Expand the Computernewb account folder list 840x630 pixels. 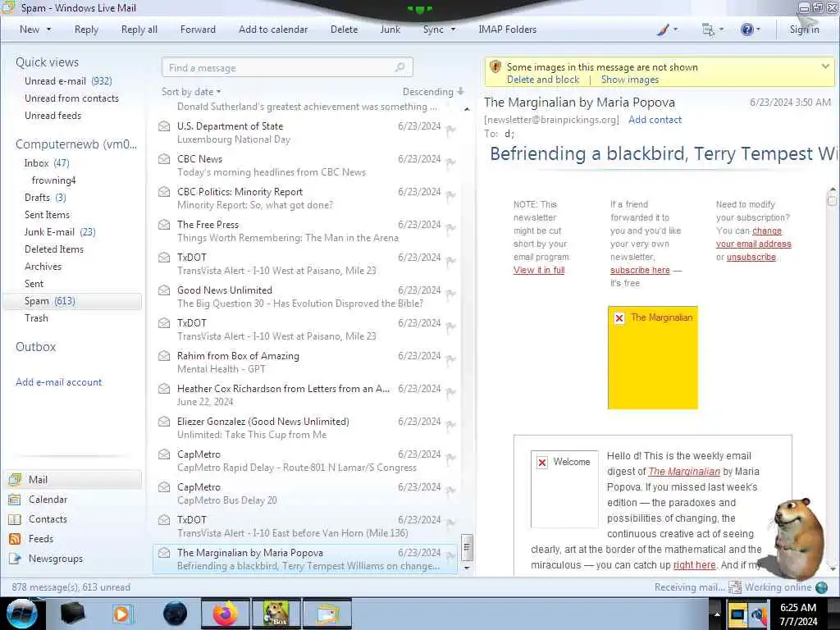76,144
